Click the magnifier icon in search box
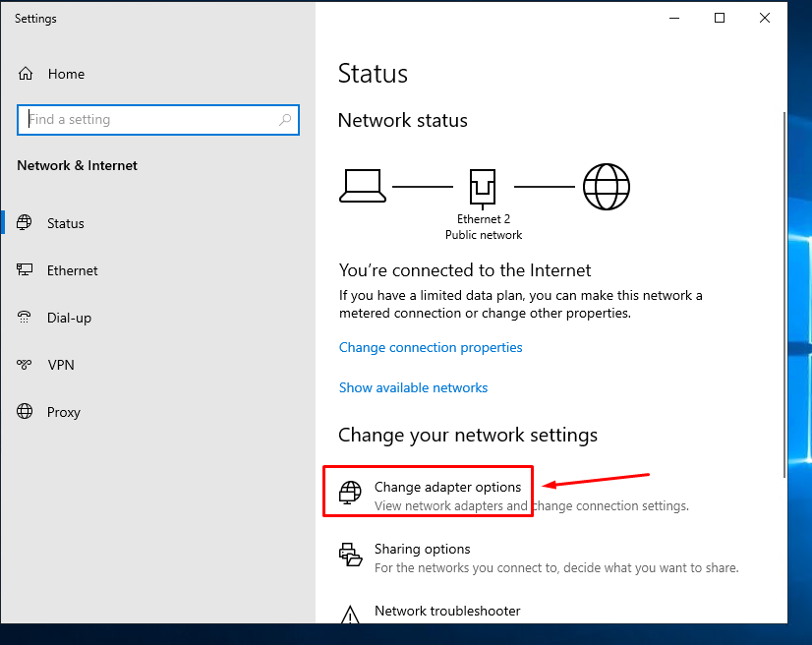 point(285,120)
